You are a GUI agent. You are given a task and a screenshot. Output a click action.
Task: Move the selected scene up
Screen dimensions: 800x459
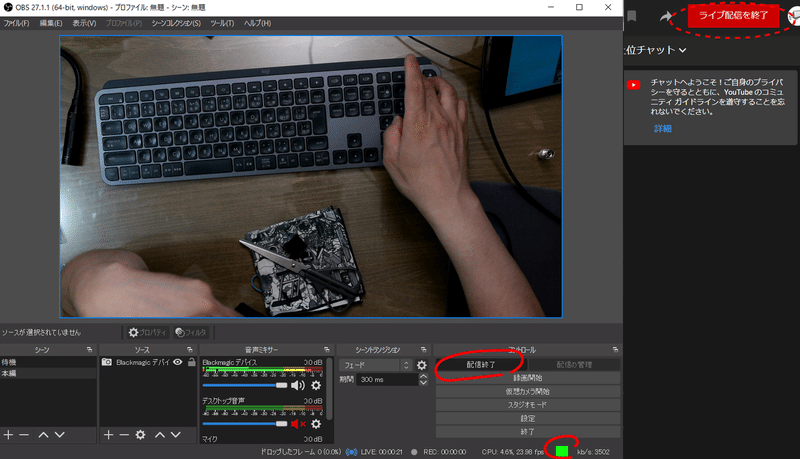(43, 435)
